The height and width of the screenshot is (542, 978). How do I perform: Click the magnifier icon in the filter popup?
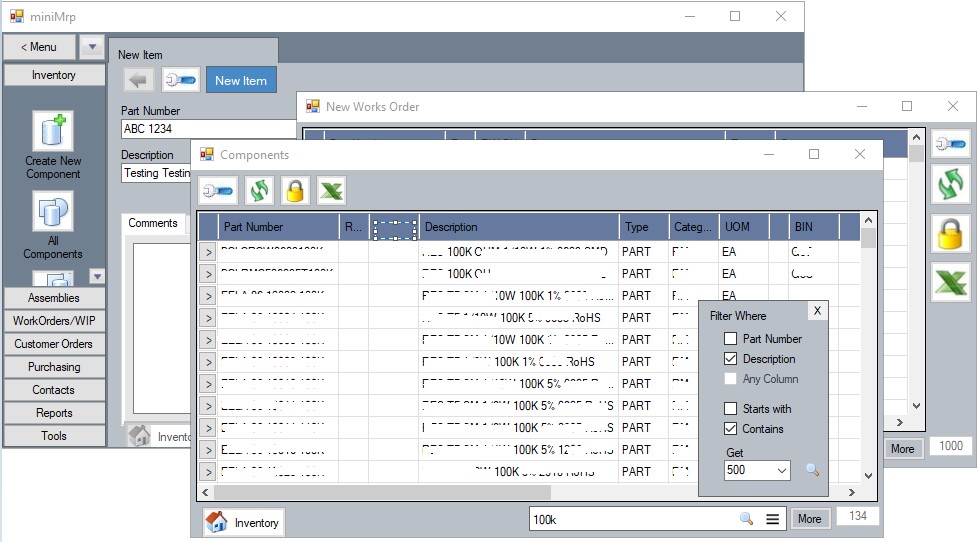(812, 470)
